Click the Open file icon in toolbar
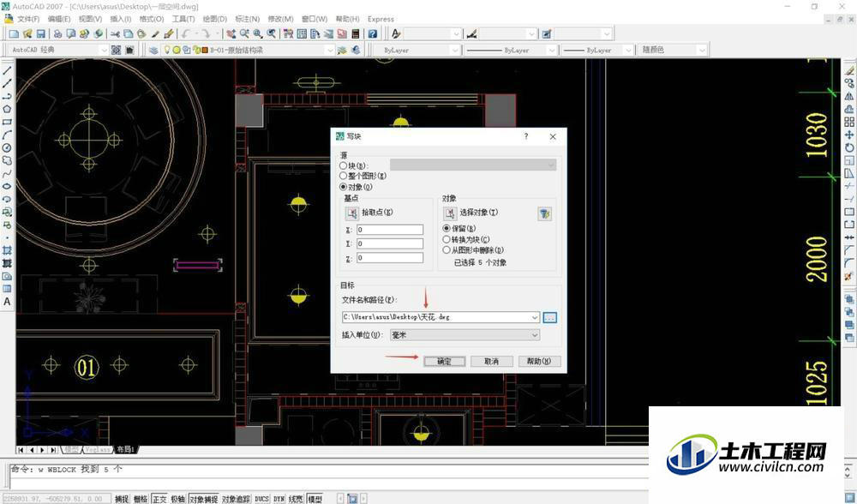The image size is (857, 504). [27, 34]
